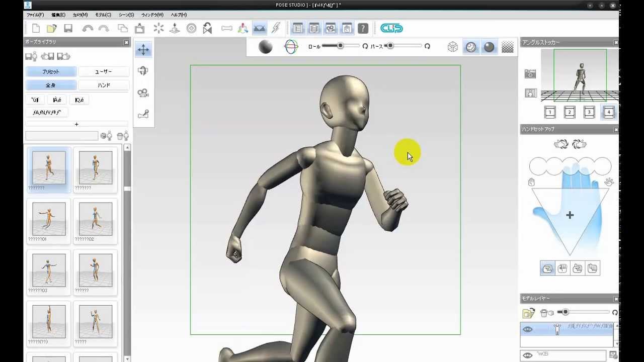Select the rotate model tool with curved arrow
The height and width of the screenshot is (362, 644).
coord(143,71)
